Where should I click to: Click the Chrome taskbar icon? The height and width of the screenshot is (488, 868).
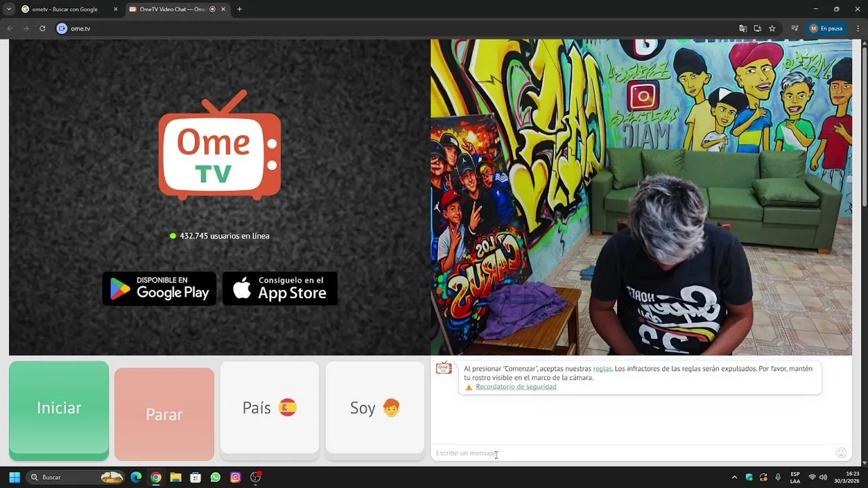[156, 477]
